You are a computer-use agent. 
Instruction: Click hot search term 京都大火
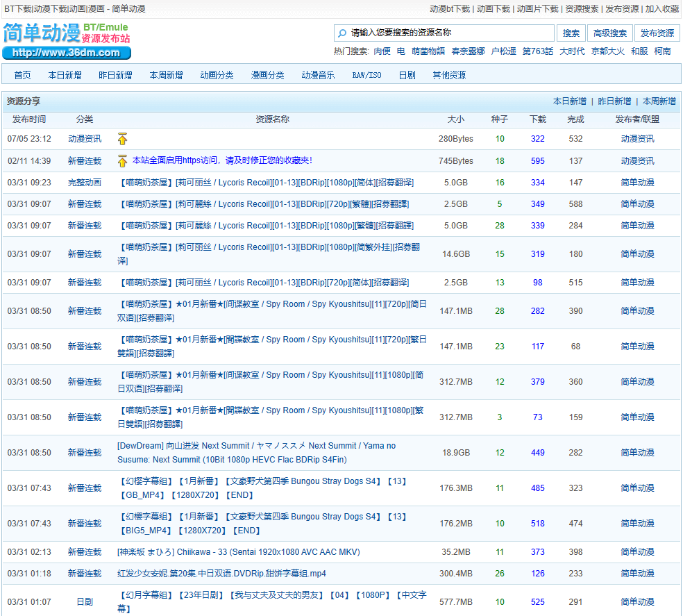[607, 51]
